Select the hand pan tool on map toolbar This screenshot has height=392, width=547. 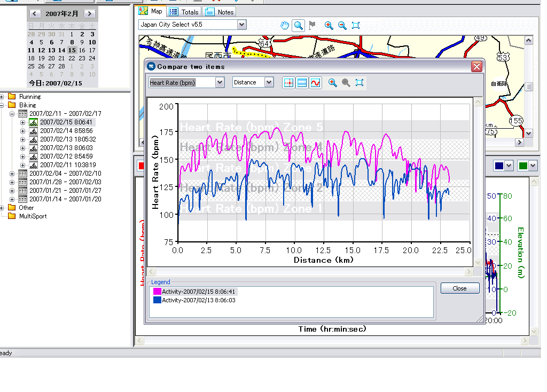point(285,25)
